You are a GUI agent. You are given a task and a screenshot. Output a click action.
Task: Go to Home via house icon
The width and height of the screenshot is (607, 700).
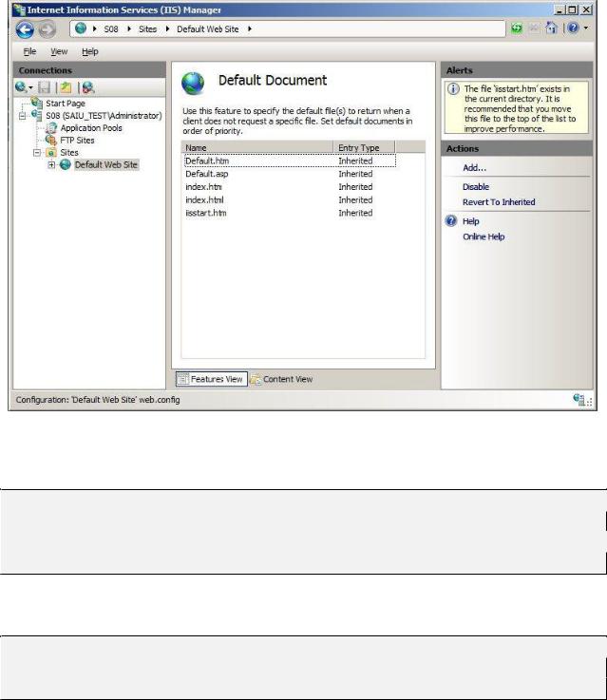[x=552, y=28]
